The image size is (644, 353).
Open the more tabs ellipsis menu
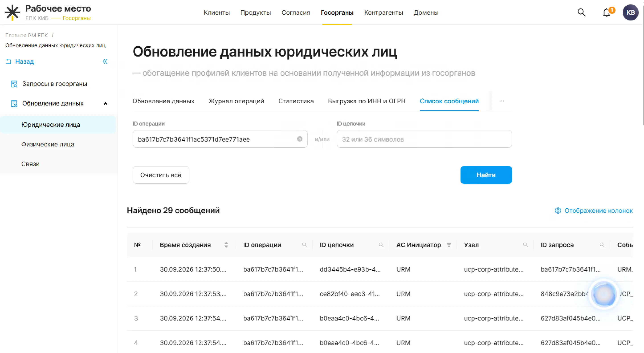(501, 101)
